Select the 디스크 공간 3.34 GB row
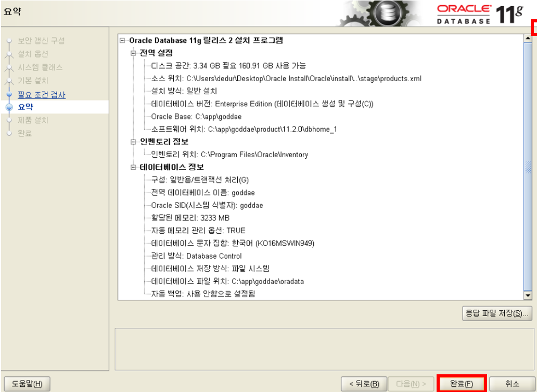This screenshot has height=392, width=537. point(228,66)
